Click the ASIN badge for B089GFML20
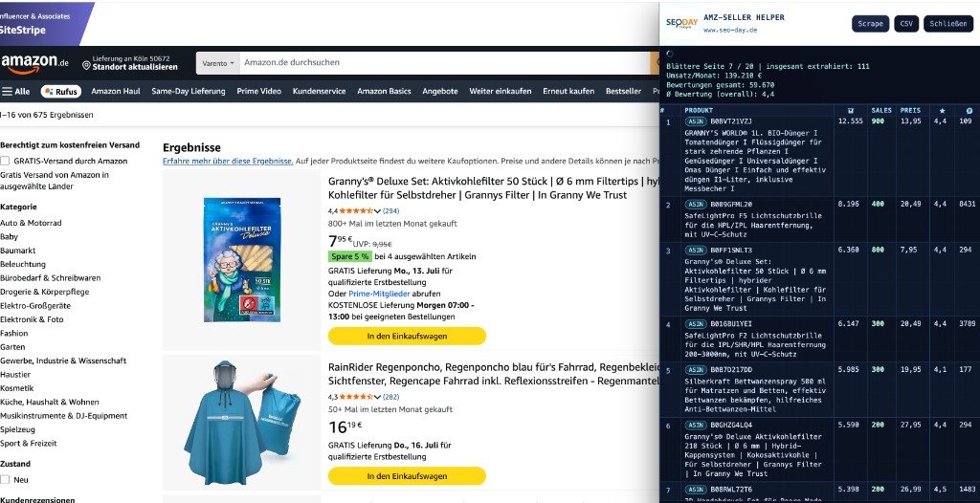This screenshot has height=503, width=980. [x=696, y=205]
